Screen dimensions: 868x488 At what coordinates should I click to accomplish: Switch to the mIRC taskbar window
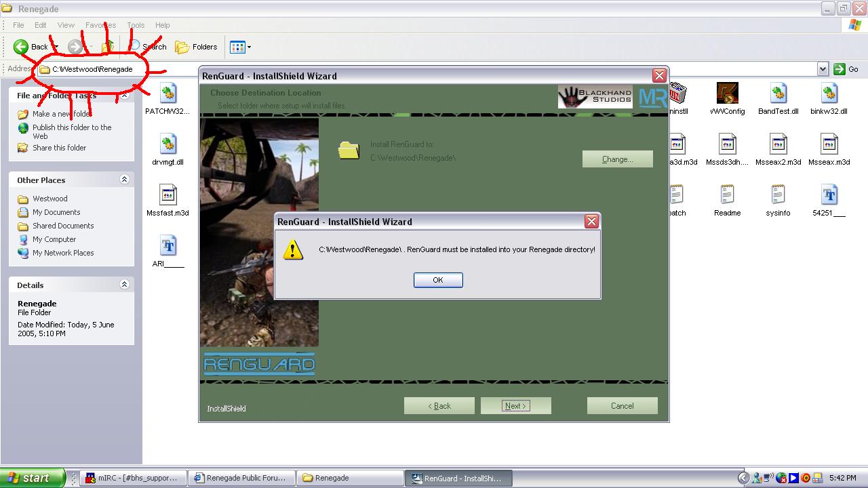click(133, 478)
